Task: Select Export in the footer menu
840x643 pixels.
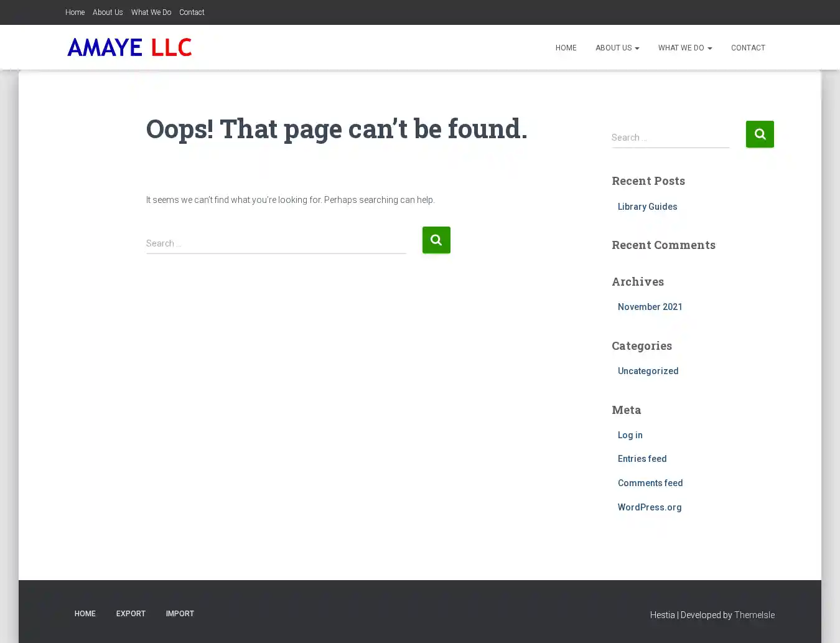Action: [131, 614]
